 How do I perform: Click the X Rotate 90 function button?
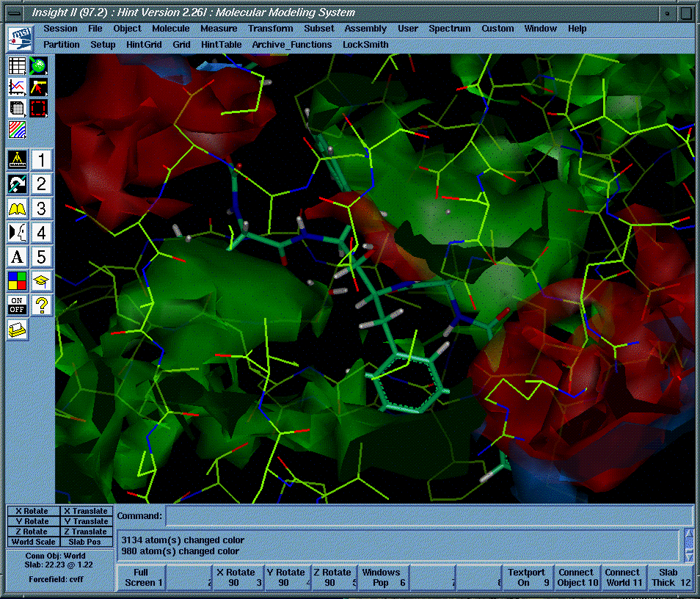pyautogui.click(x=238, y=578)
